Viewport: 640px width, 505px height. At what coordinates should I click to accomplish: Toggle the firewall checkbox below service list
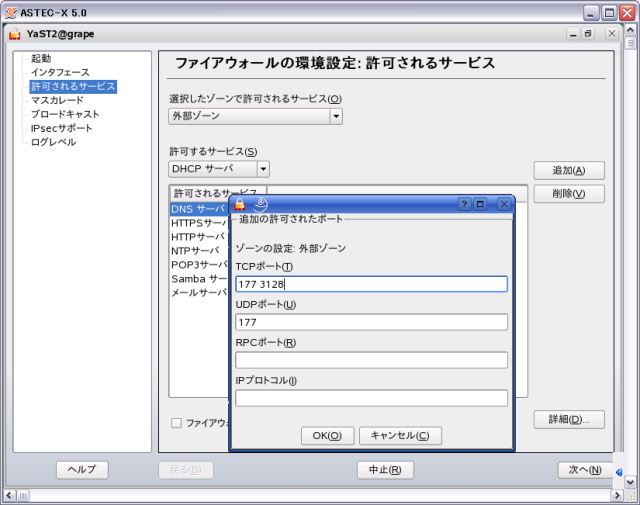176,423
